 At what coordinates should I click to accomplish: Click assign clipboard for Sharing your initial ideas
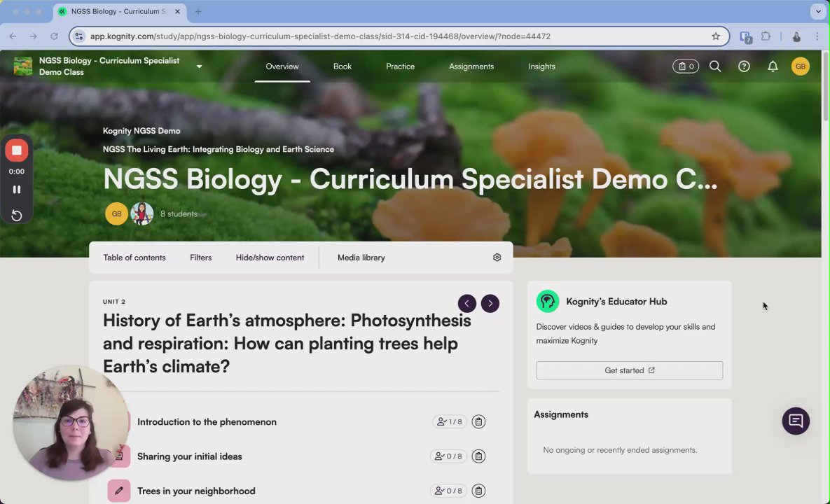tap(478, 456)
